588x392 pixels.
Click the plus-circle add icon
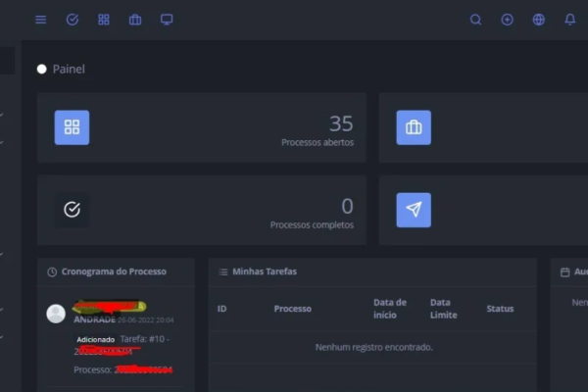(x=507, y=20)
